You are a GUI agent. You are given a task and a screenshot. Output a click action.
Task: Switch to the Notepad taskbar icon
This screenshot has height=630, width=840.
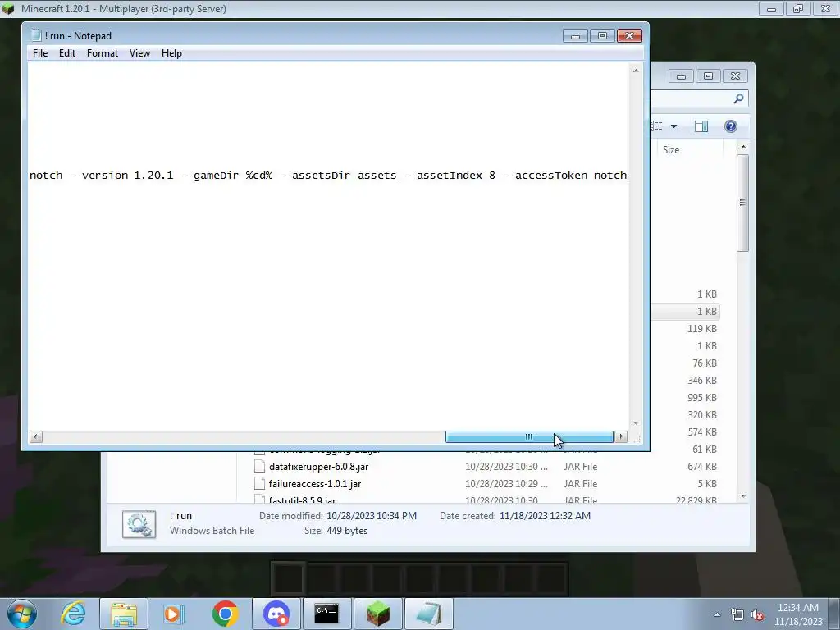click(x=428, y=614)
